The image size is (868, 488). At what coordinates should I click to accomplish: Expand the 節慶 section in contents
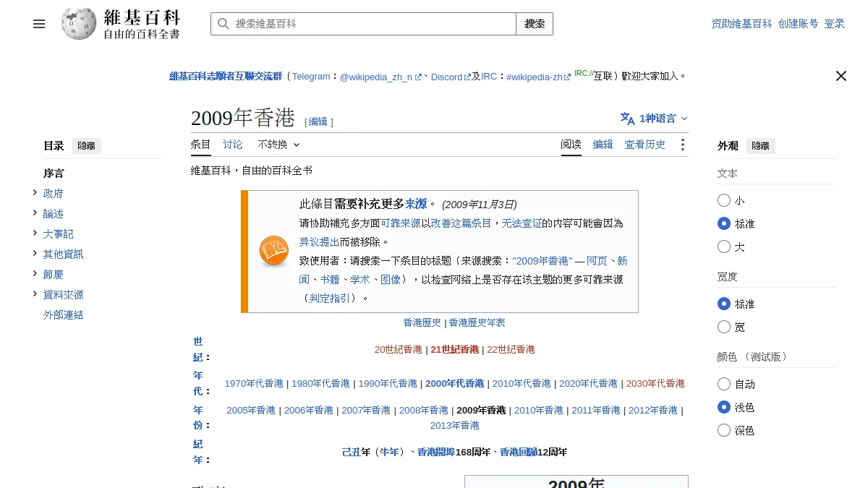[35, 273]
